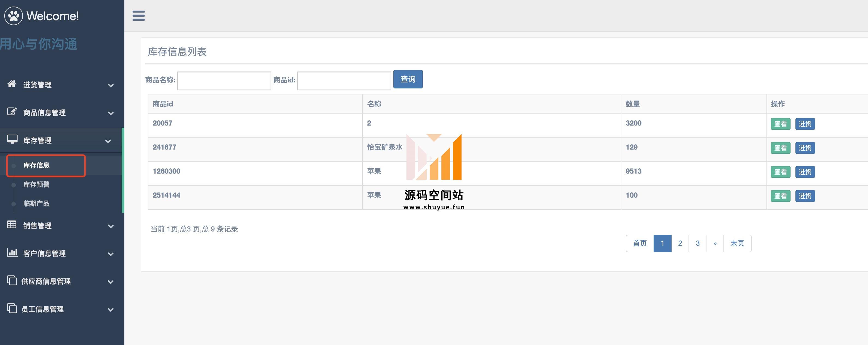
Task: Select the 库存信息 submenu item
Action: pyautogui.click(x=36, y=165)
